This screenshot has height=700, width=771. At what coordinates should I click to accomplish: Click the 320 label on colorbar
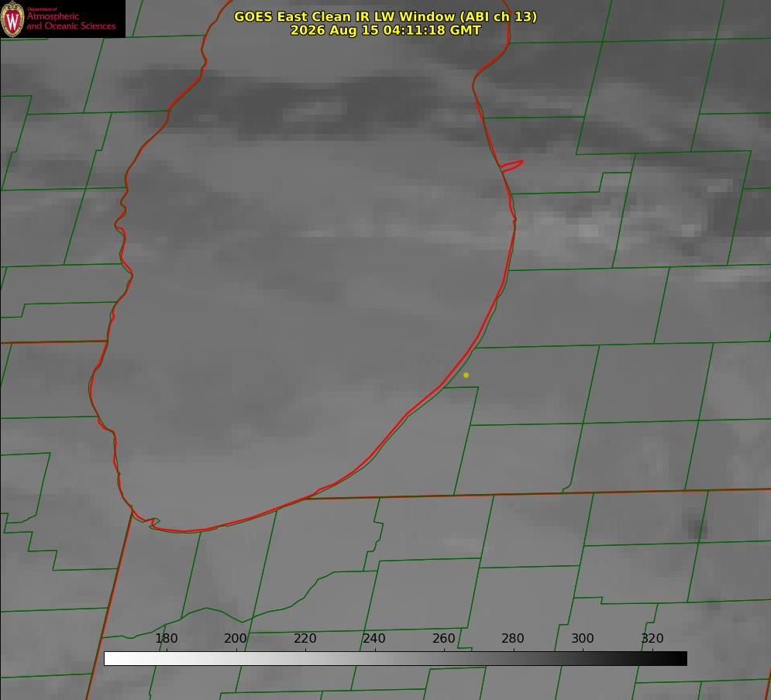click(x=652, y=638)
